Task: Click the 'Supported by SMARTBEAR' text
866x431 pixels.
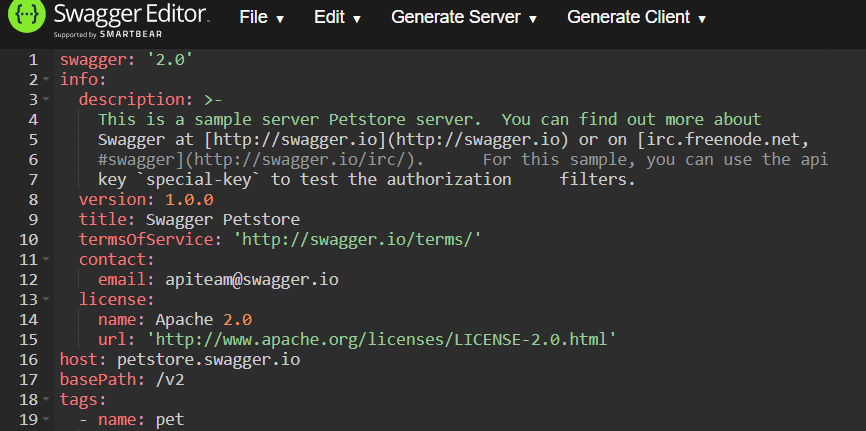Action: [x=108, y=34]
